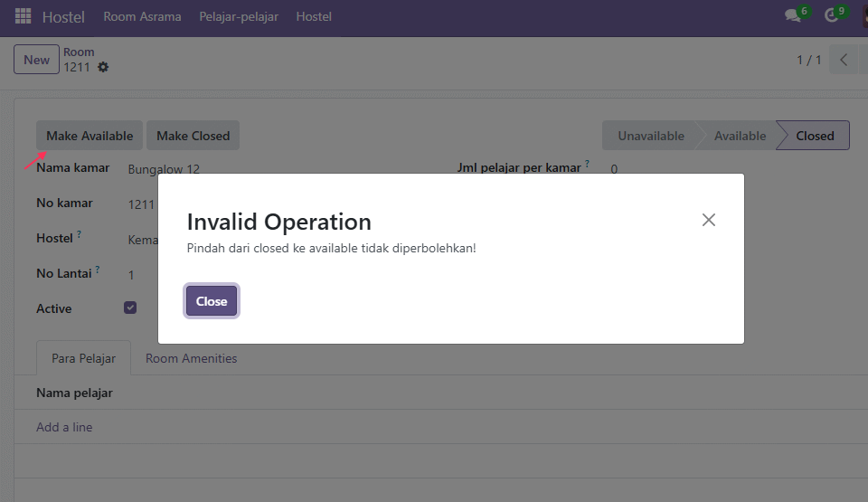The image size is (868, 502).
Task: Click Add a line link
Action: 64,427
